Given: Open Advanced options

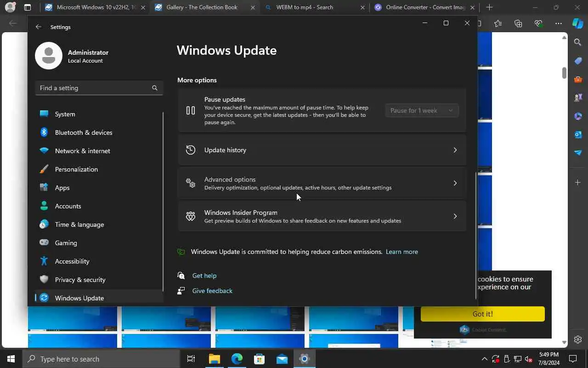Looking at the screenshot, I should point(322,183).
